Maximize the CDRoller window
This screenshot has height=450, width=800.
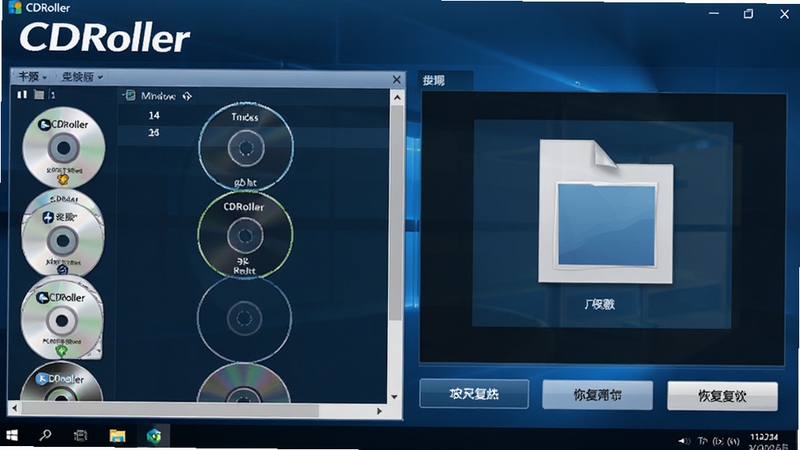coord(748,14)
